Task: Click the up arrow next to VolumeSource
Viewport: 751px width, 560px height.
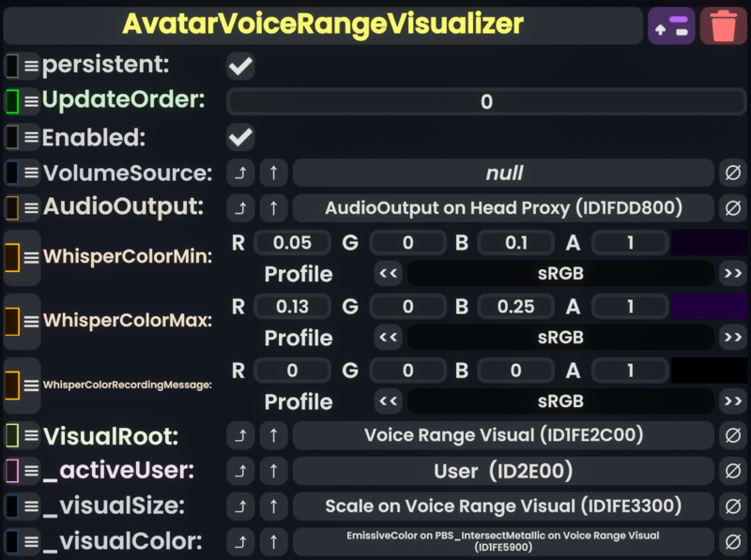Action: point(273,173)
